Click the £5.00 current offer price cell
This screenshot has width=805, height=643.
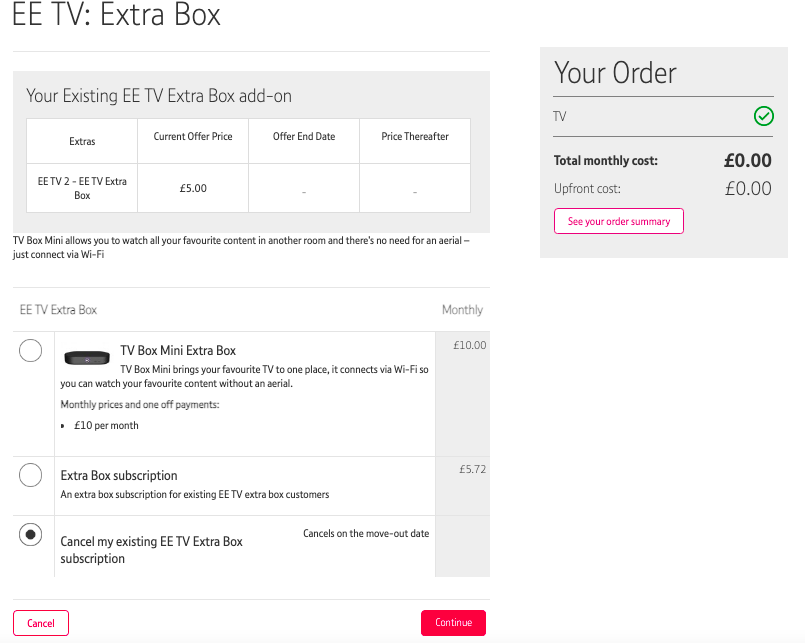pos(193,188)
